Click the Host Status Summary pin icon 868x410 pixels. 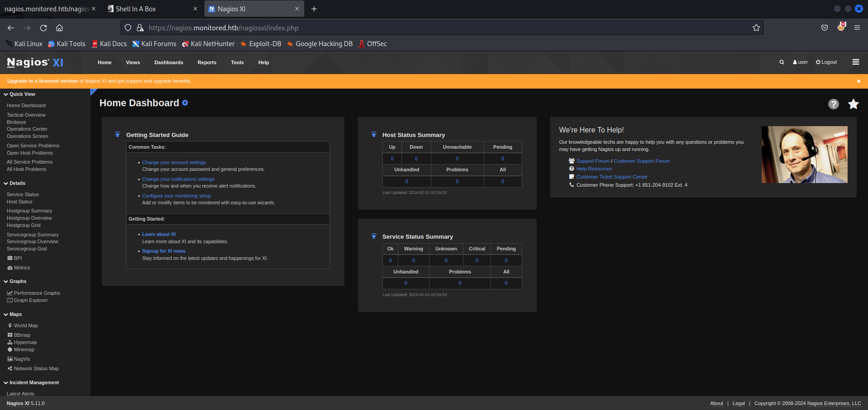(x=374, y=134)
